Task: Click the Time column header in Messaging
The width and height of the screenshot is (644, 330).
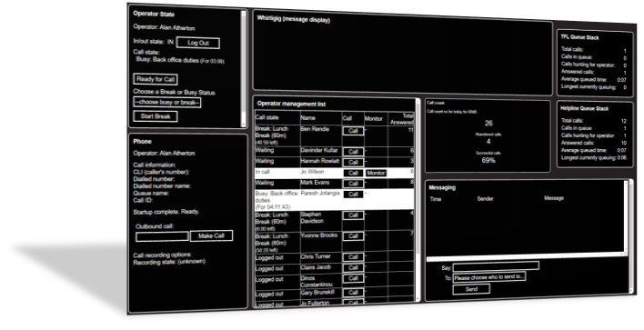Action: coord(436,199)
